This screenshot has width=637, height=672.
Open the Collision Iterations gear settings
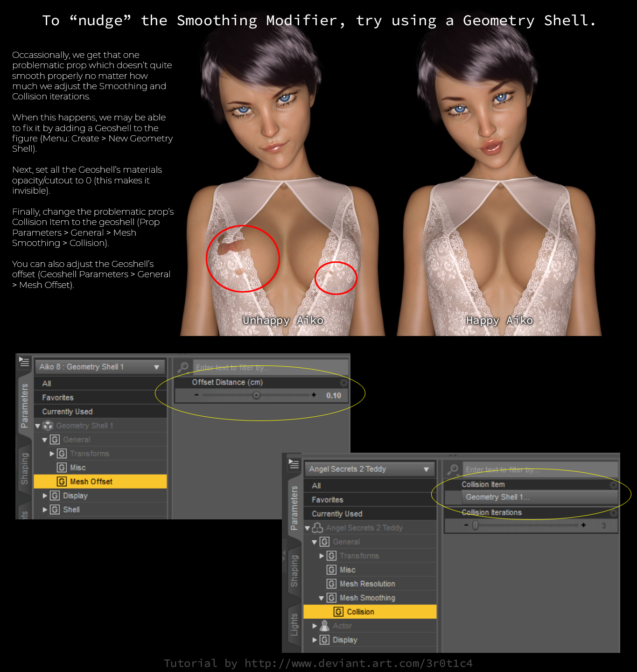click(x=614, y=513)
